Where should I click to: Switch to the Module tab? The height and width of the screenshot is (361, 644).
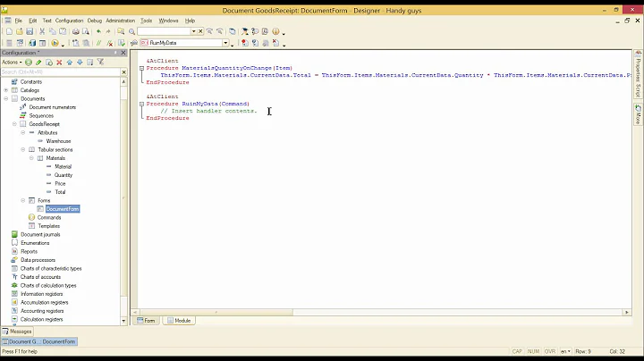179,321
